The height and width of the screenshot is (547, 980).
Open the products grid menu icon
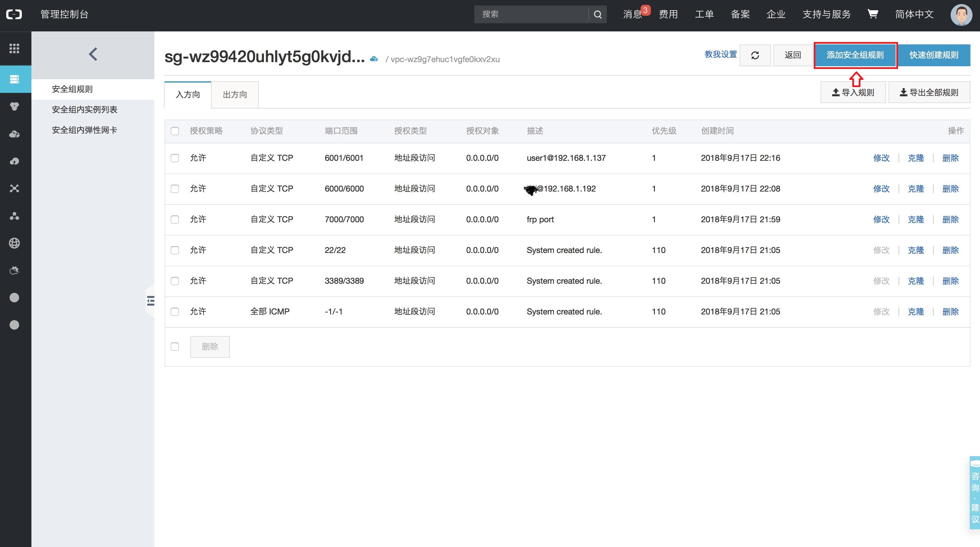(14, 48)
